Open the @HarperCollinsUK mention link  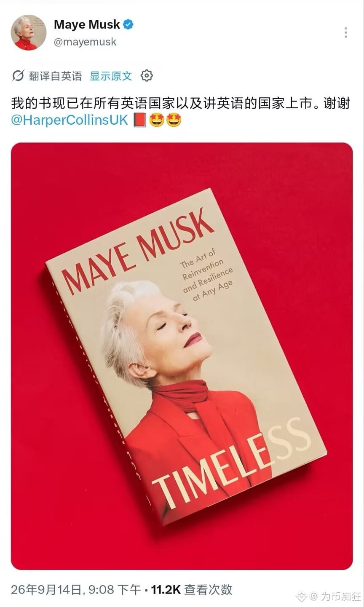(x=70, y=120)
